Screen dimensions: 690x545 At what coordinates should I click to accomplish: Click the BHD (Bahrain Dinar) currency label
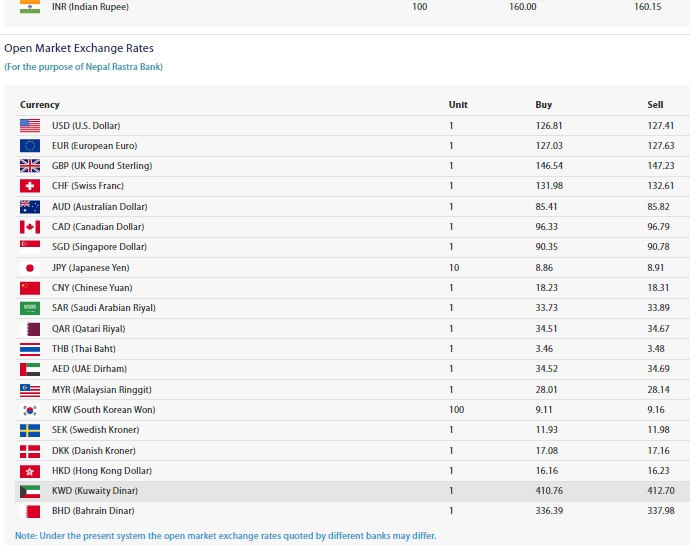click(94, 511)
